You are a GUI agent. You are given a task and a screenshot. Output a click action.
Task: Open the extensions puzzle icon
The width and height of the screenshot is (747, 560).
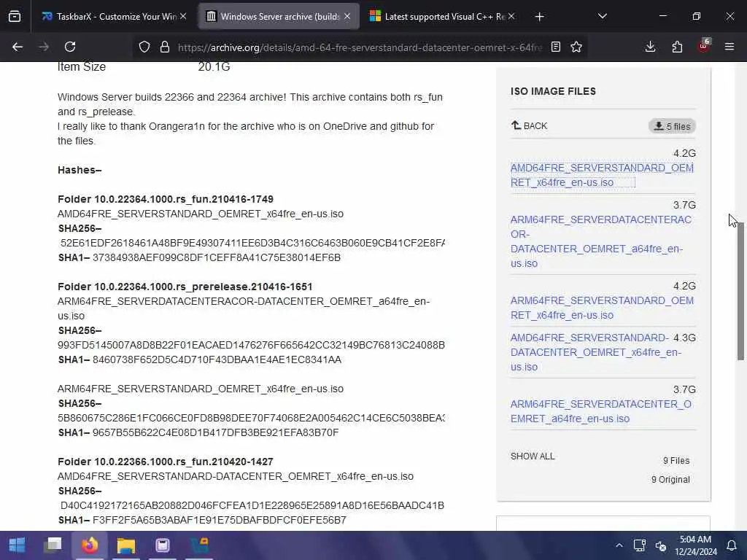[677, 47]
